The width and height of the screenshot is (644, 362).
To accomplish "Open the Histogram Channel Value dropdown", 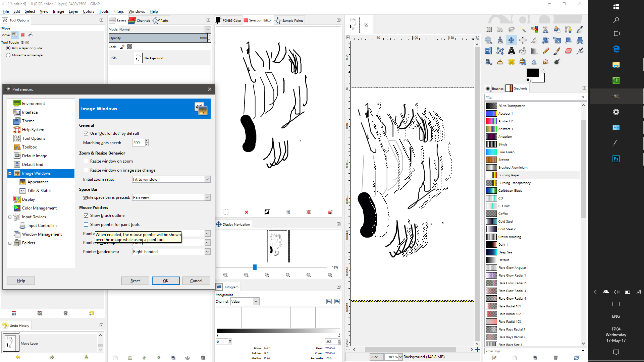I will (x=245, y=301).
